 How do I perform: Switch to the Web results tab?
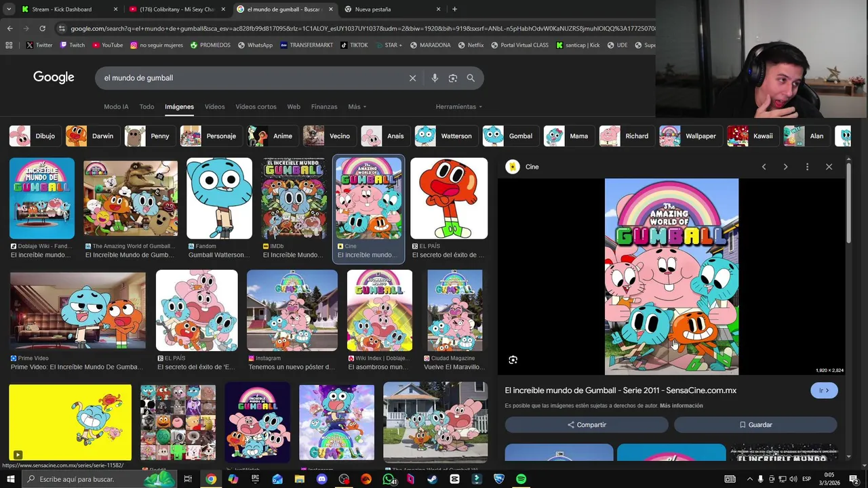(x=294, y=106)
